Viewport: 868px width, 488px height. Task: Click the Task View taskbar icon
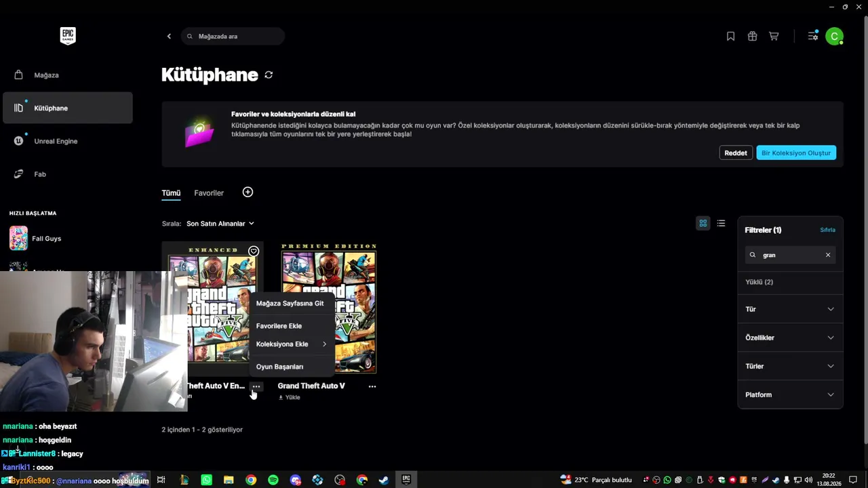click(161, 480)
